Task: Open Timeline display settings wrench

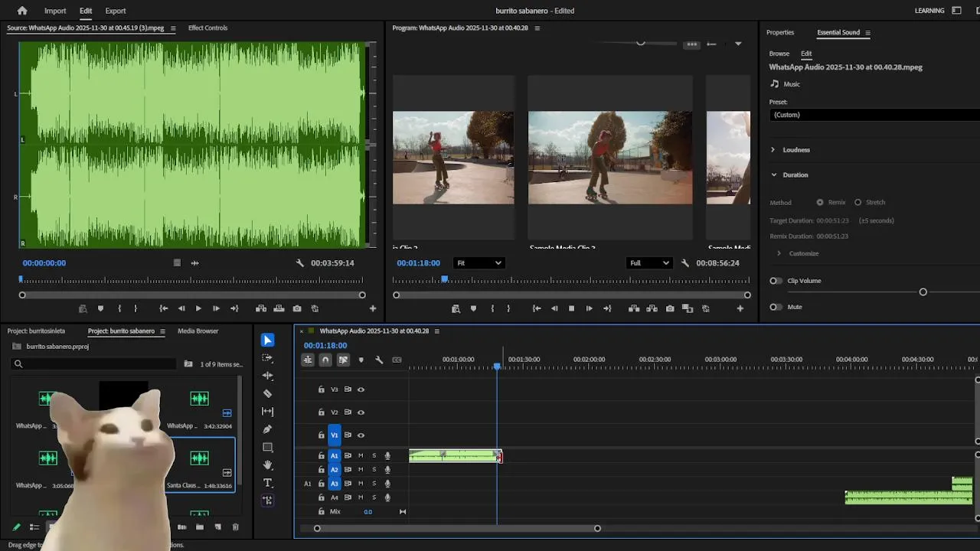Action: pos(379,360)
